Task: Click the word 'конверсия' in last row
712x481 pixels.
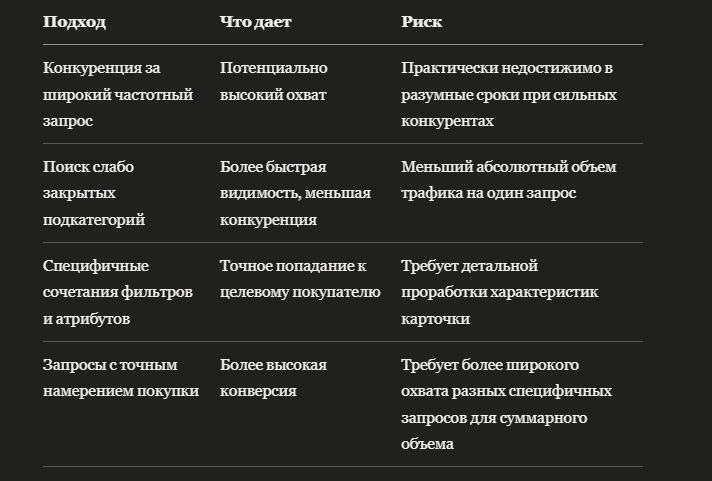Action: (x=258, y=391)
